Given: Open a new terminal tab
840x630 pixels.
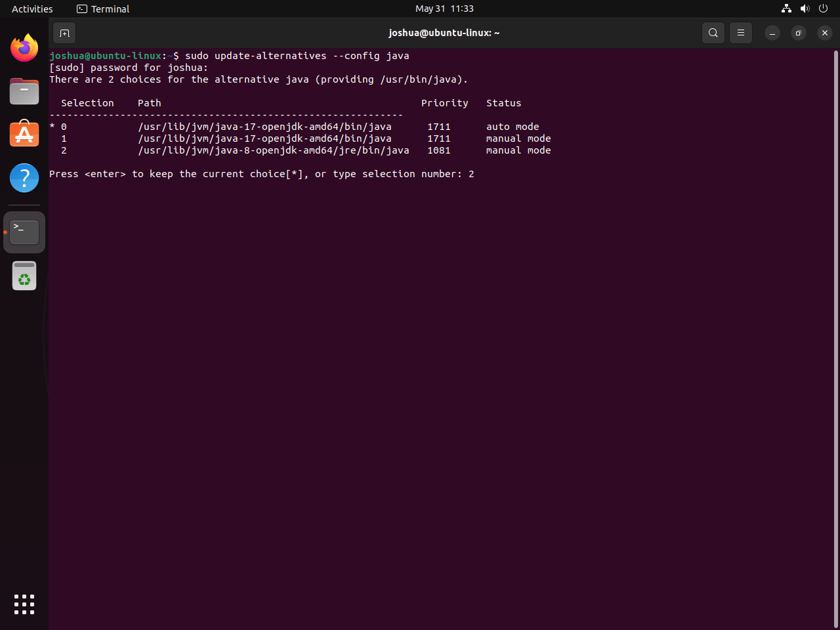Looking at the screenshot, I should (64, 32).
